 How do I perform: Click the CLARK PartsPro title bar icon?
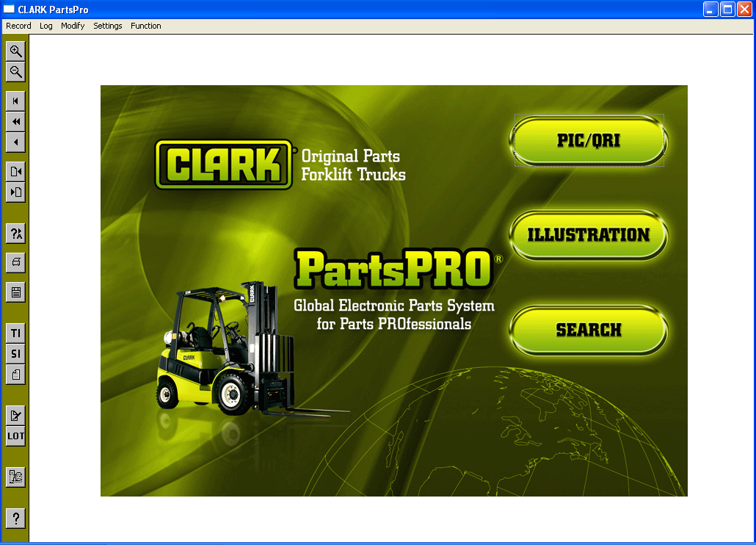click(9, 9)
